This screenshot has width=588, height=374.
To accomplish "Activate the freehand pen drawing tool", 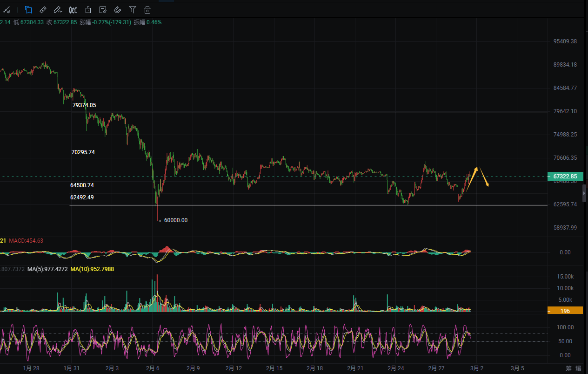I will (x=58, y=9).
